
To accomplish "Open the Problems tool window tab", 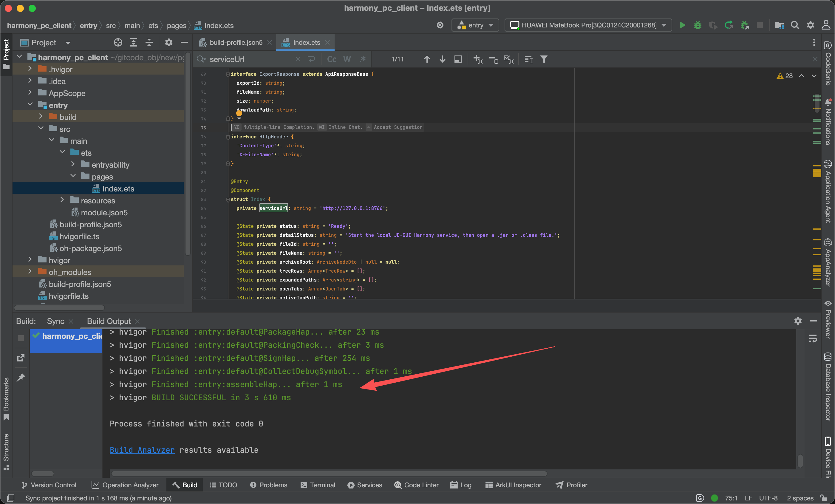I will pyautogui.click(x=268, y=485).
